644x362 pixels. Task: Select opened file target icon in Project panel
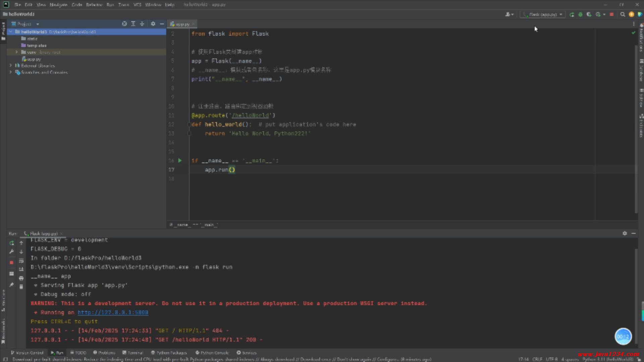[124, 24]
